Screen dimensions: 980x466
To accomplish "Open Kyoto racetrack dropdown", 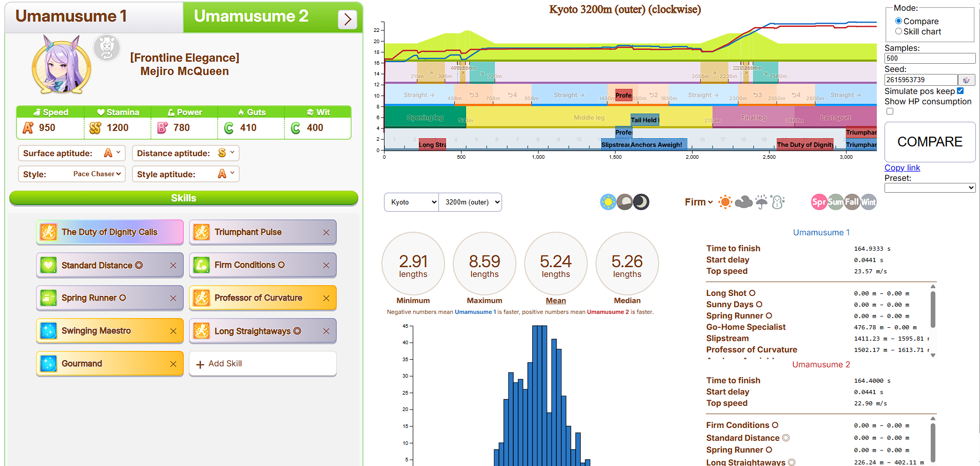I will pyautogui.click(x=411, y=202).
